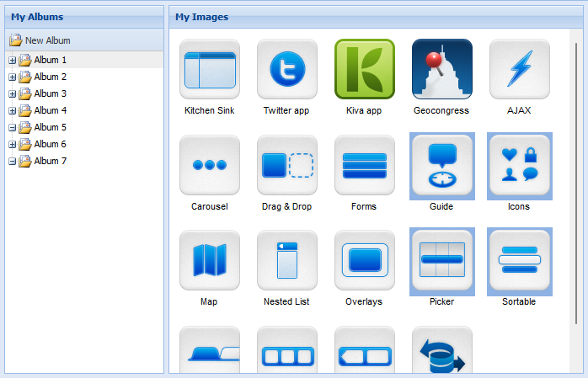Select the Map image icon
The width and height of the screenshot is (588, 378).
point(210,260)
